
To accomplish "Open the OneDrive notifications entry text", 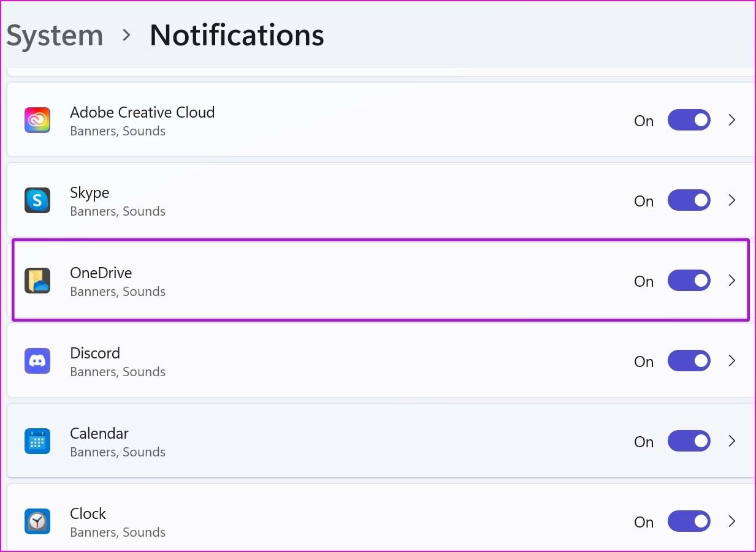I will (101, 273).
